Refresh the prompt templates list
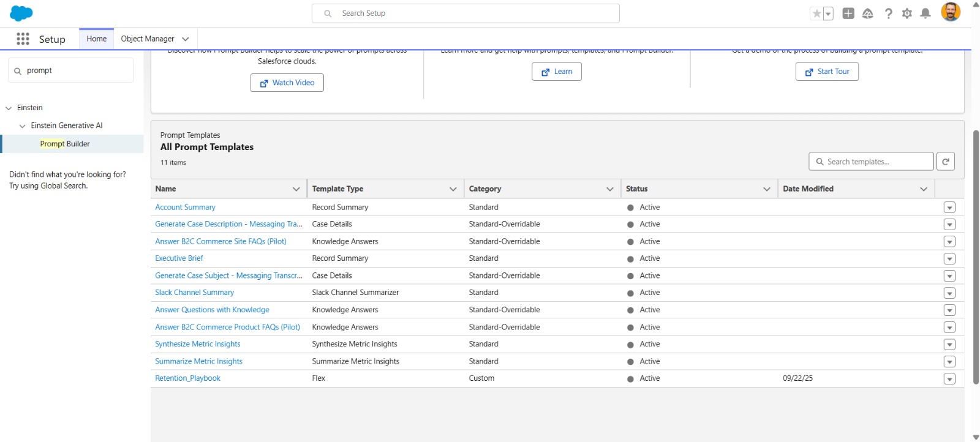This screenshot has width=980, height=442. click(x=946, y=162)
